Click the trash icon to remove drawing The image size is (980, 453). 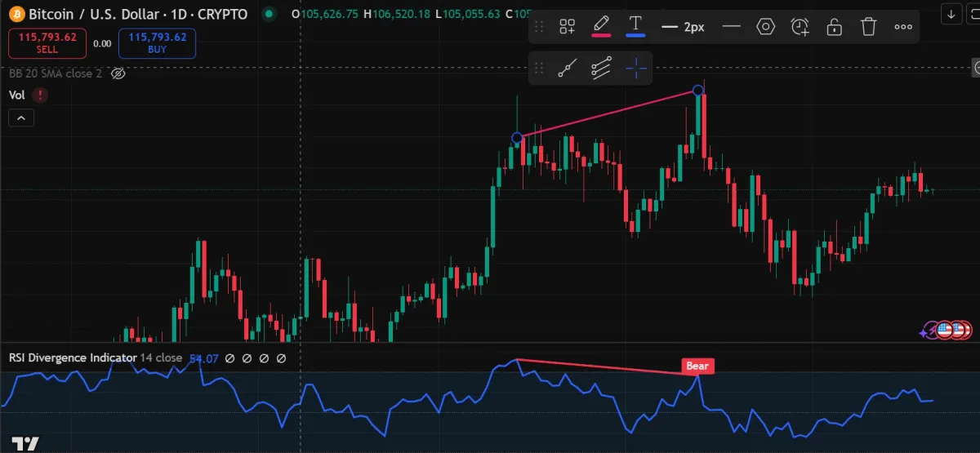(868, 27)
